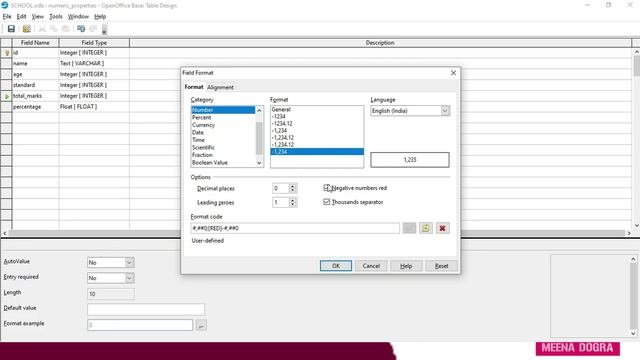Click the Float [ FLOAT ] field type cell
The image size is (640, 360).
[94, 107]
